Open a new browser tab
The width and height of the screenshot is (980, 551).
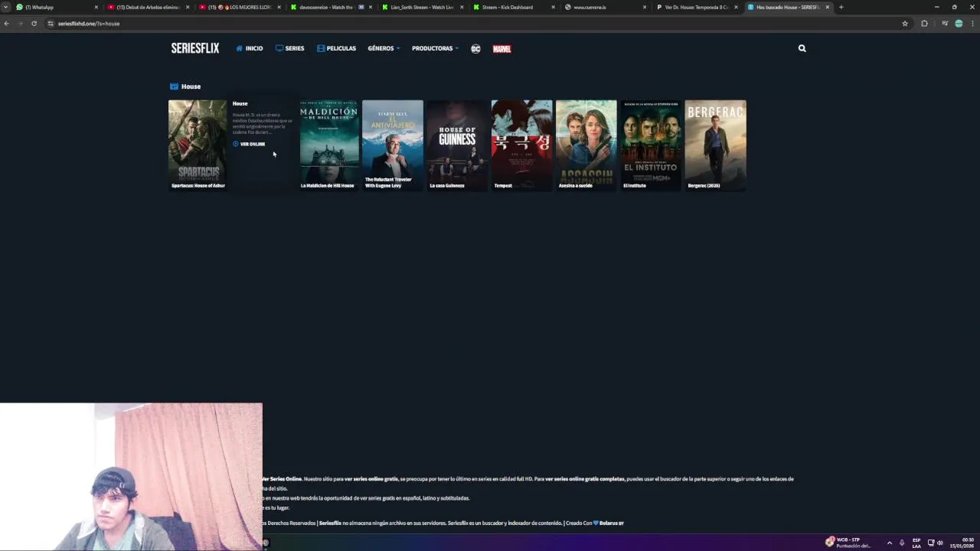click(x=841, y=7)
